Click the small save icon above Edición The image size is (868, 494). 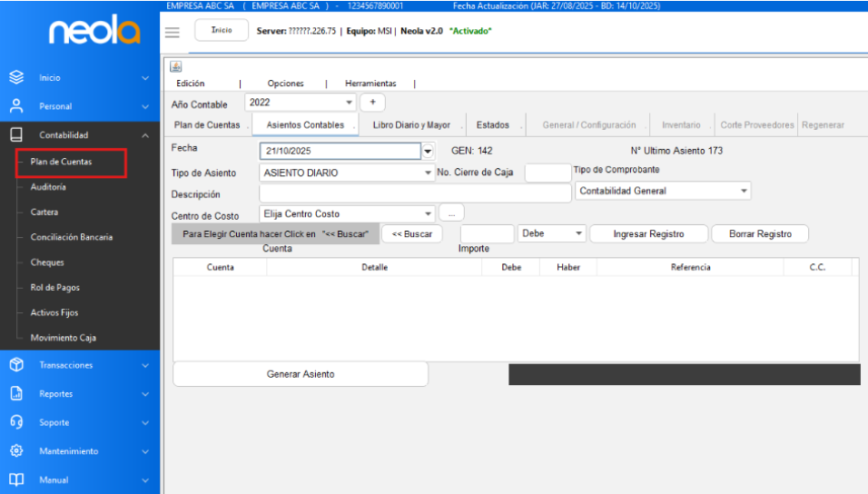coord(176,66)
